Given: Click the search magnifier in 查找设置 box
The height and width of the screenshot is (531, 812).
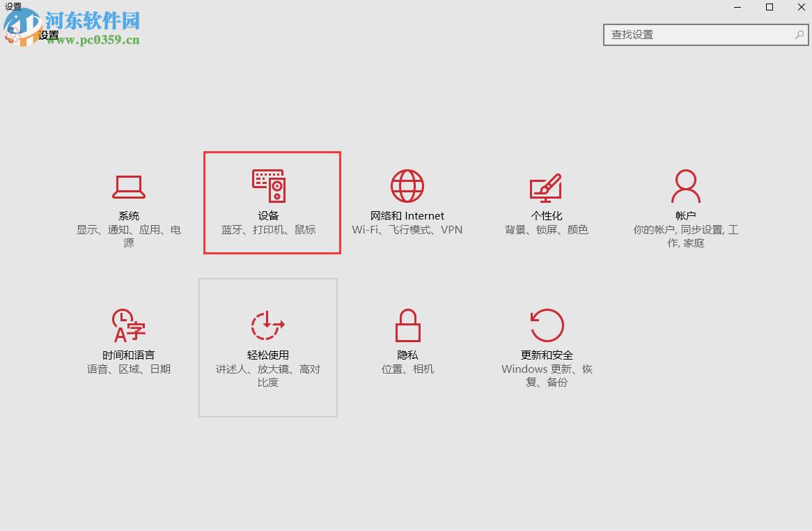Looking at the screenshot, I should tap(799, 34).
